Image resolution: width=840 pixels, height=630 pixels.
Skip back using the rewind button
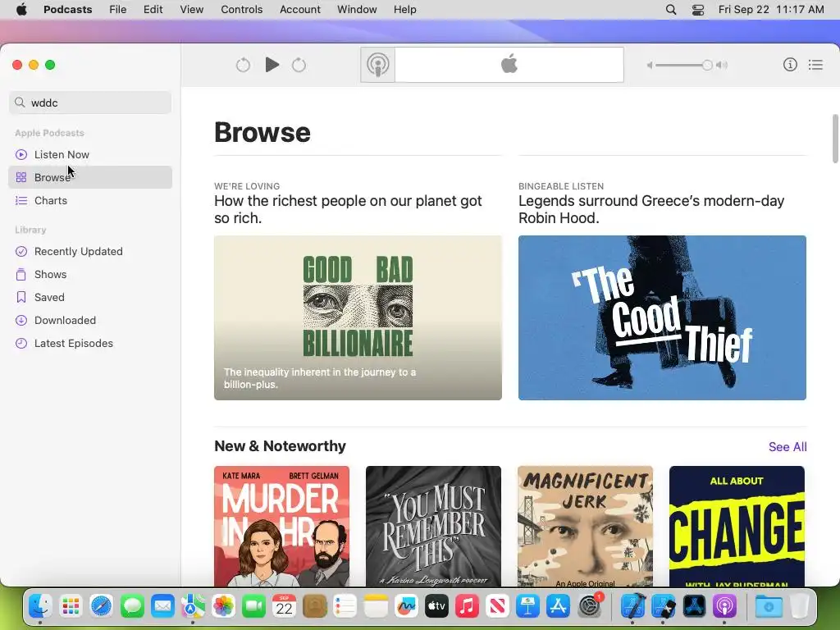(x=243, y=65)
